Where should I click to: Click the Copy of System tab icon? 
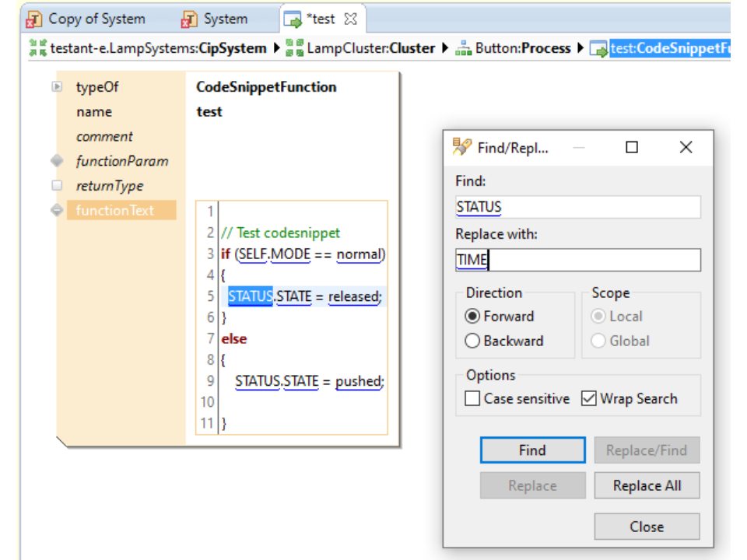coord(35,19)
